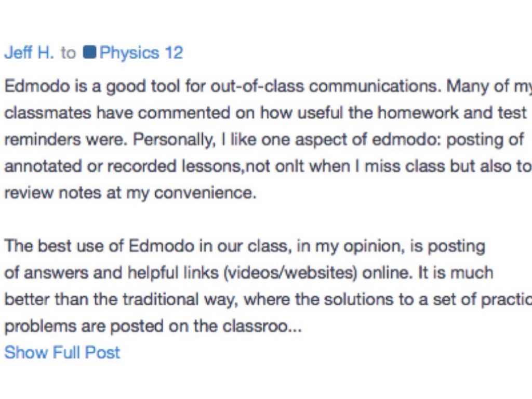Screen dimensions: 532x399
Task: Open Jeff H.'s profile link
Action: pos(29,53)
